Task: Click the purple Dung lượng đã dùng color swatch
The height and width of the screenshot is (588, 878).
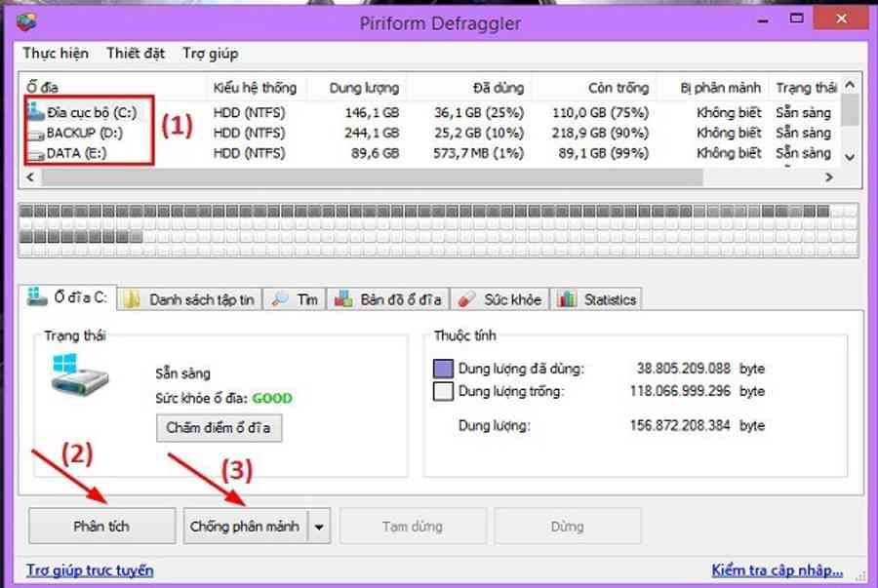Action: [x=443, y=369]
